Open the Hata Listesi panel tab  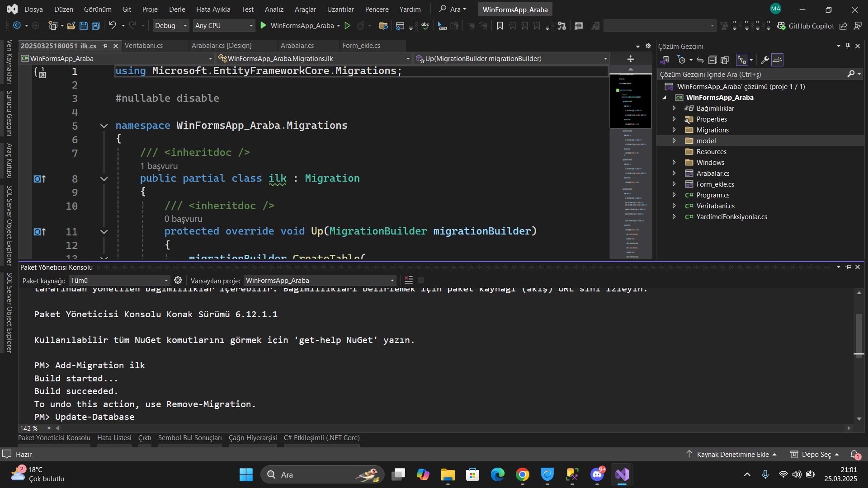click(x=114, y=437)
